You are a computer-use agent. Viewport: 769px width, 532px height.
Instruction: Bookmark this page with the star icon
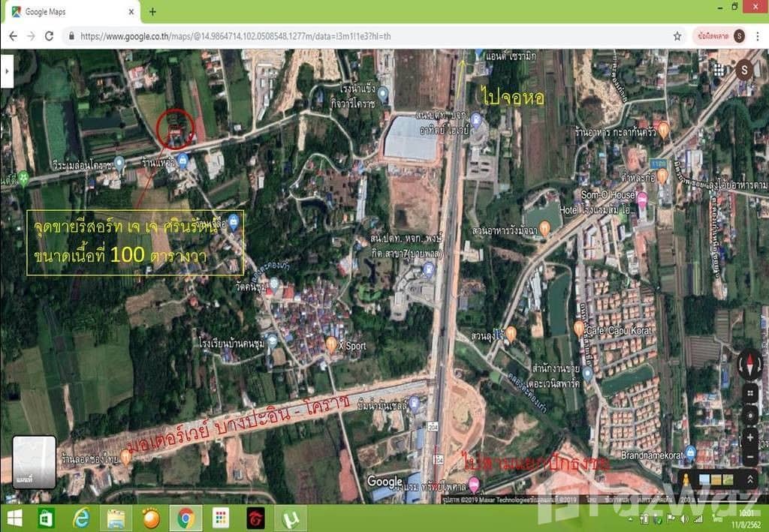677,36
